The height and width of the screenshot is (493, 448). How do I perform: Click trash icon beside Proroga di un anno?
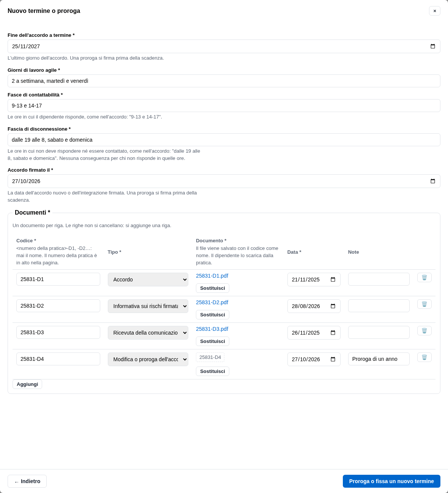pyautogui.click(x=424, y=357)
